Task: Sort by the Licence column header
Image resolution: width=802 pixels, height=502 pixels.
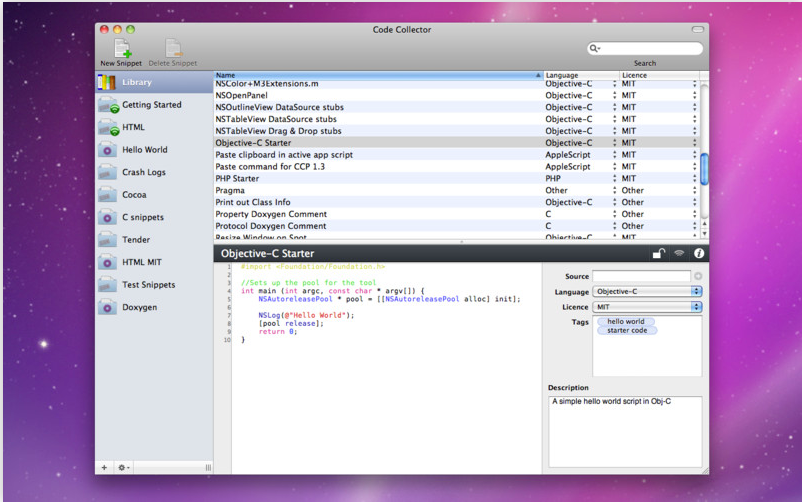Action: click(x=659, y=75)
